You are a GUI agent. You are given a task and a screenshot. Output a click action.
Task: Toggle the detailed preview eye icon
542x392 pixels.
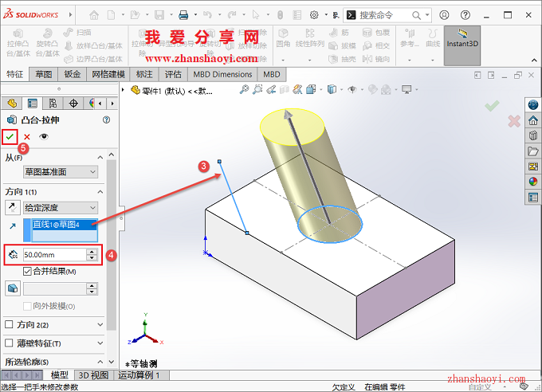point(44,136)
